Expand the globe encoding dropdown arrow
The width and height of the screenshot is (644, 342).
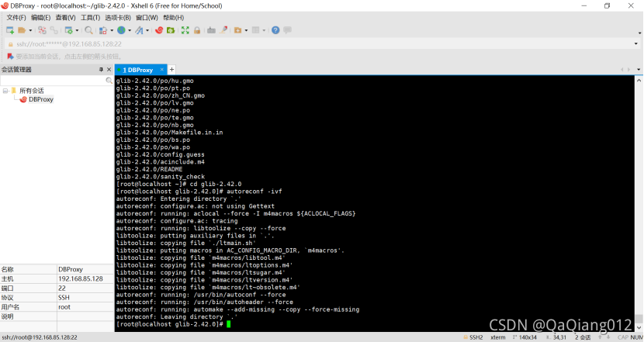(x=130, y=30)
